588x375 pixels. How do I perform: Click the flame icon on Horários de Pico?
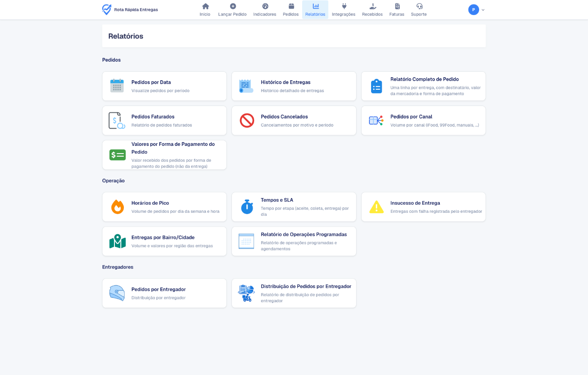(117, 207)
